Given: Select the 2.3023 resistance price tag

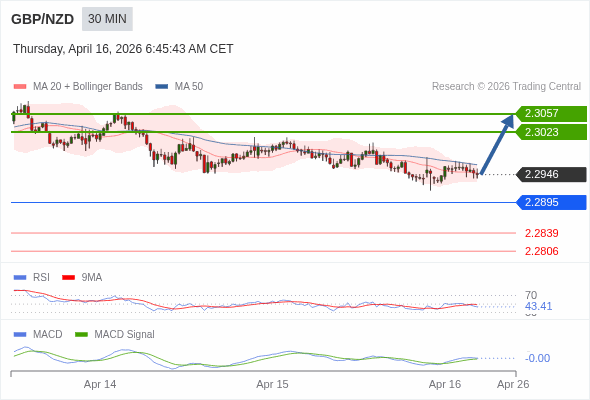Looking at the screenshot, I should 551,132.
